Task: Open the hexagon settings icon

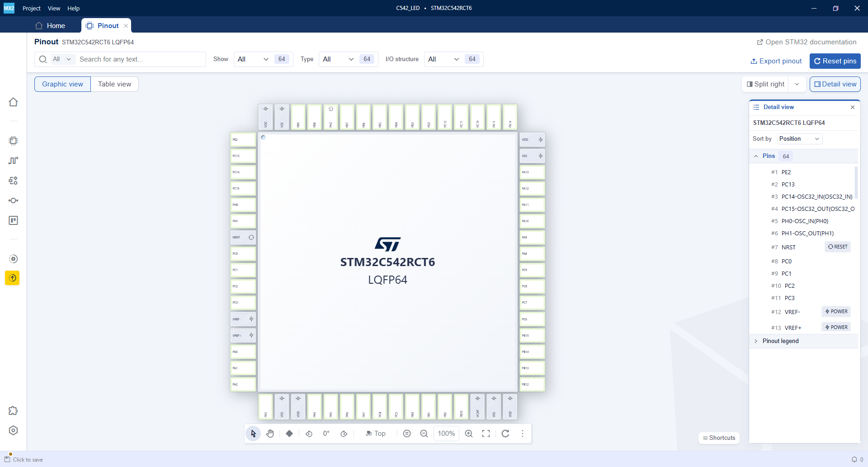Action: 13,430
